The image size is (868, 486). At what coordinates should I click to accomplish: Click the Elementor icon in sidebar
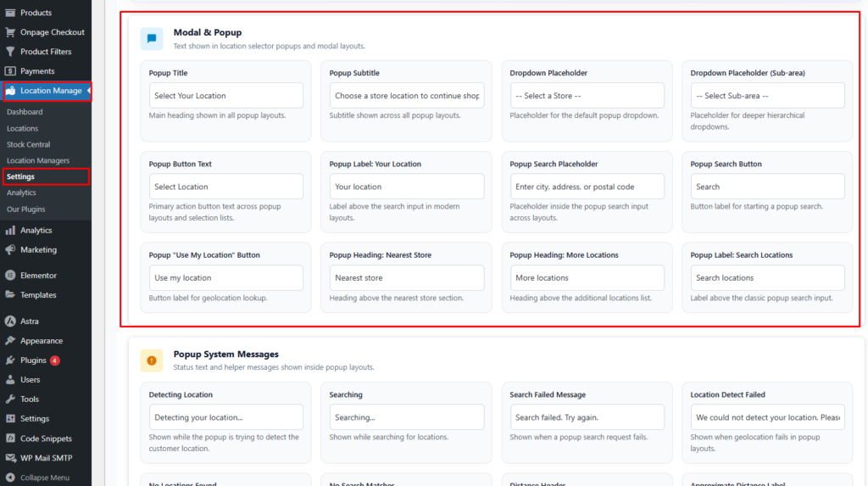coord(10,276)
